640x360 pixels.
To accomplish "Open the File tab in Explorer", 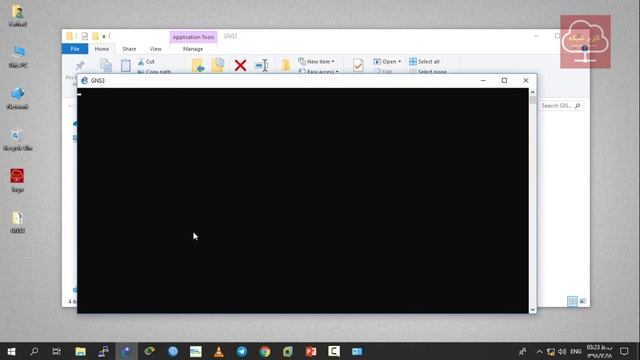I will pos(75,49).
